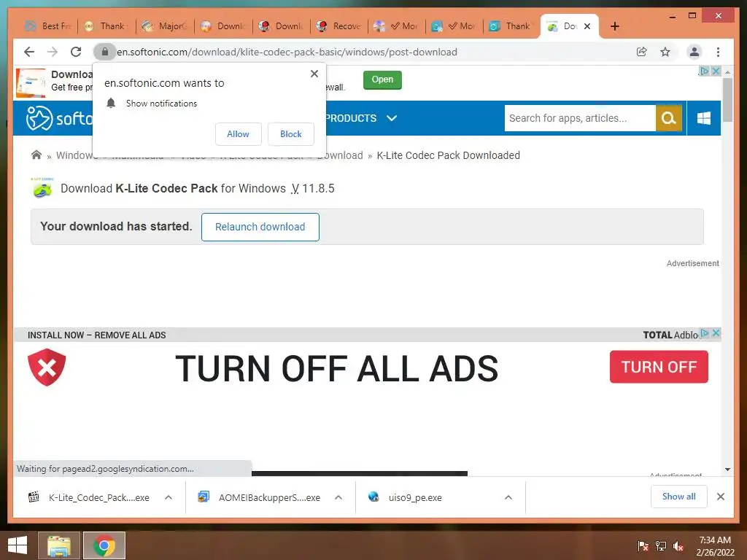Switch to the Best Fre tab
747x560 pixels.
(x=48, y=26)
